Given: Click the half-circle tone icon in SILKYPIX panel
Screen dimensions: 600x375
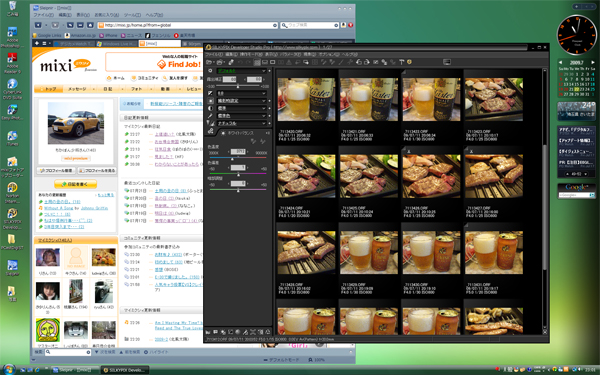Looking at the screenshot, I should tap(210, 108).
